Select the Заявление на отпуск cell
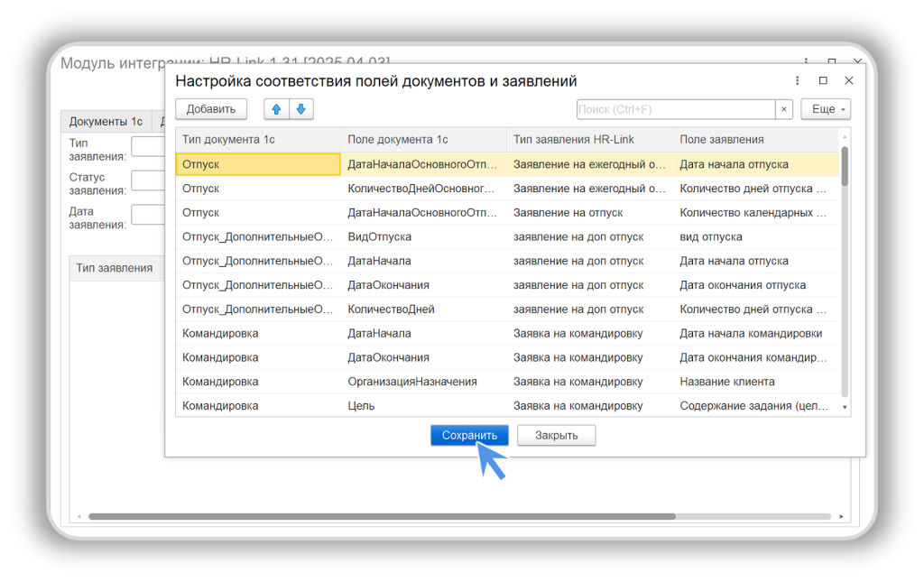Viewport: 924px width, 582px height. 589,213
